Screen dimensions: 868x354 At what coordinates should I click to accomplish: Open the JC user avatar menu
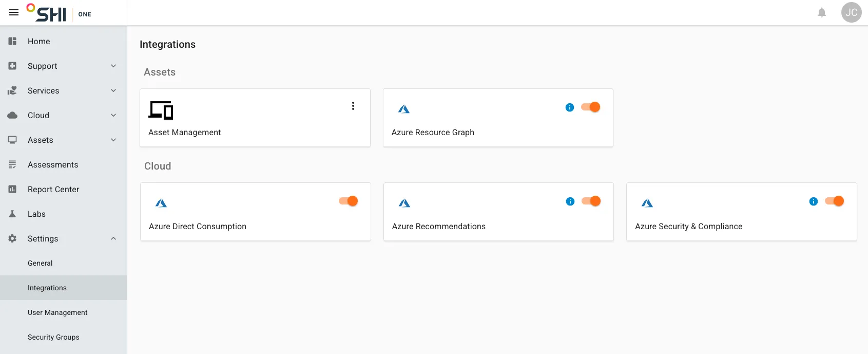click(851, 12)
